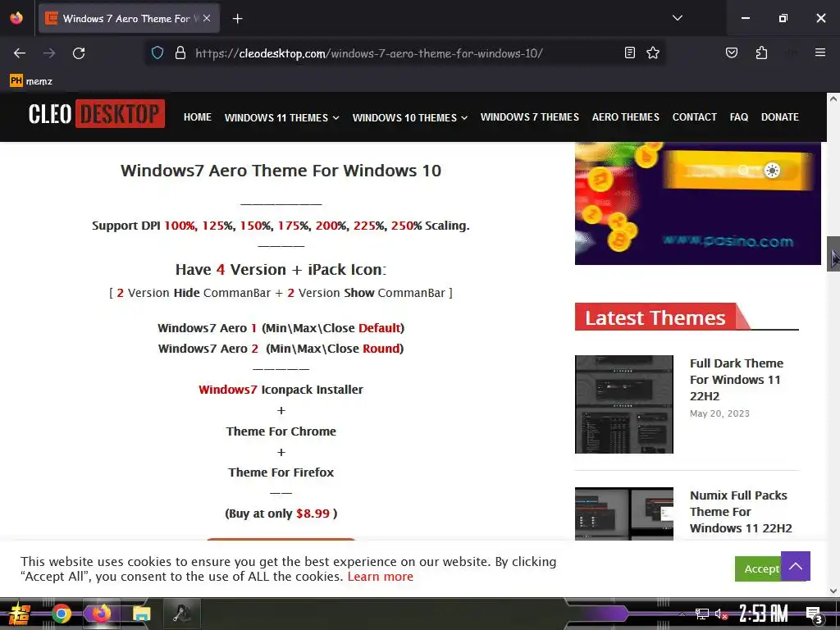Click the address bar URL field
The width and height of the screenshot is (840, 630).
pos(407,53)
